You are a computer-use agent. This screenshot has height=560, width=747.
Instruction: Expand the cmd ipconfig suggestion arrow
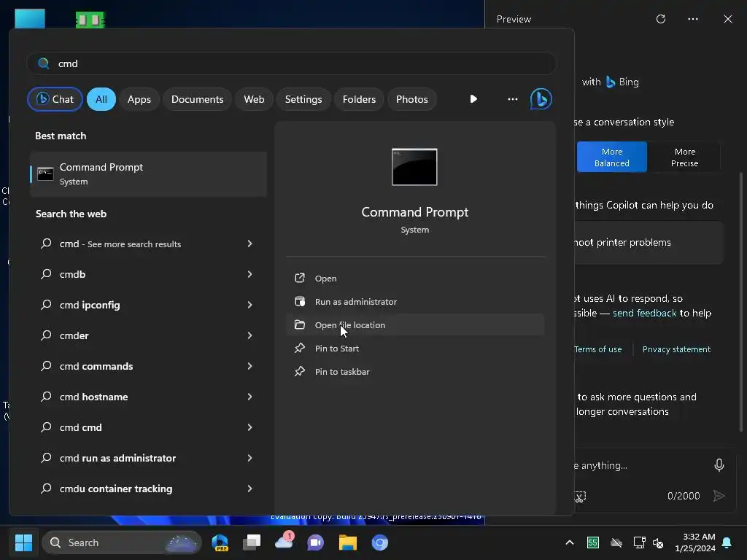click(x=249, y=305)
